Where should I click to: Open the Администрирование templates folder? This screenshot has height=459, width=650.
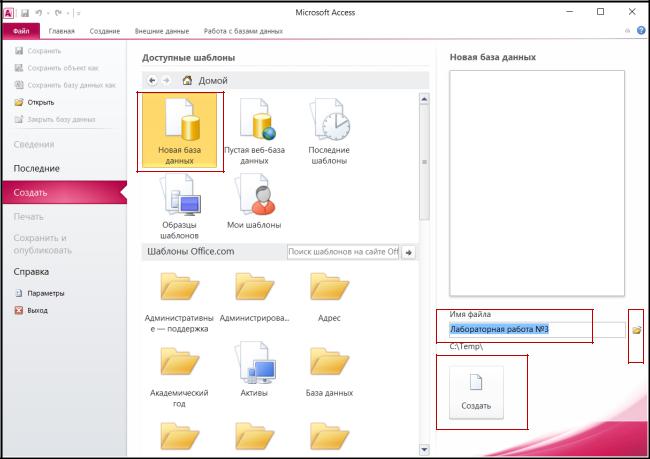pyautogui.click(x=254, y=298)
